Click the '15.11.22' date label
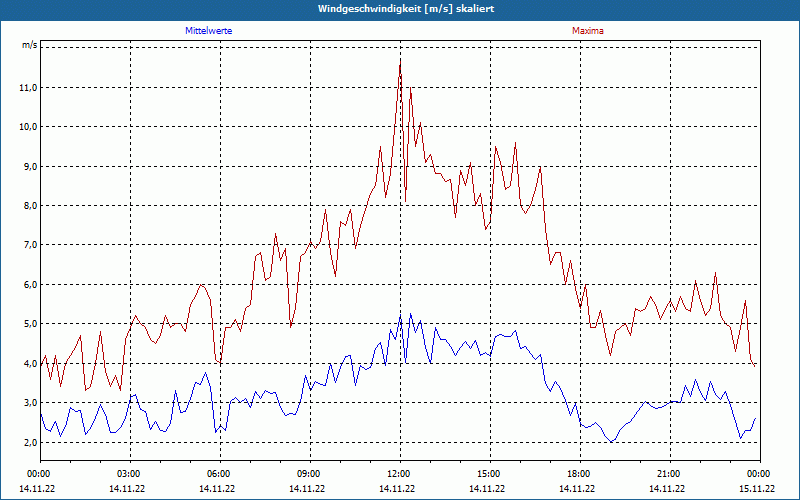The height and width of the screenshot is (500, 800). [x=757, y=488]
